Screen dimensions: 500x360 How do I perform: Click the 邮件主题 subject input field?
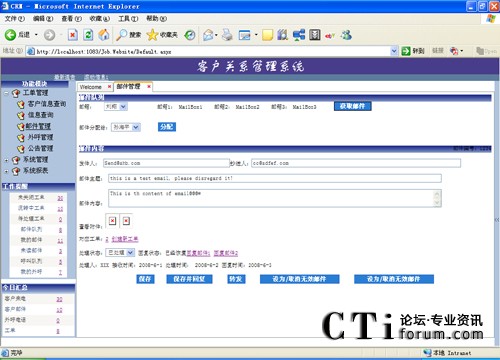click(275, 178)
